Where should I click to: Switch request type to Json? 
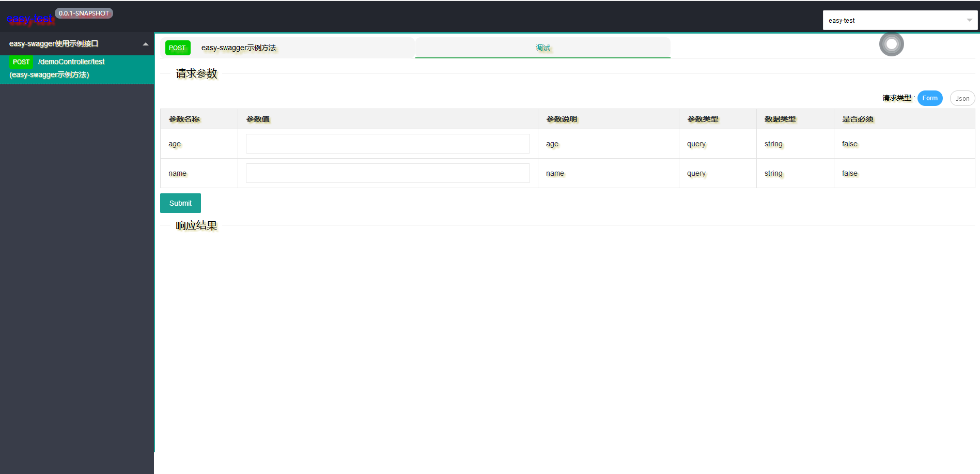[x=962, y=98]
